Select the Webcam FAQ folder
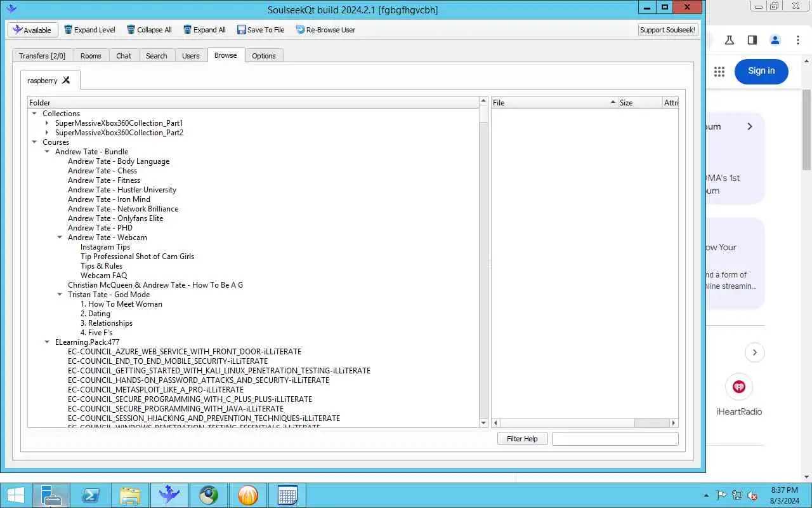This screenshot has width=812, height=508. click(x=103, y=276)
